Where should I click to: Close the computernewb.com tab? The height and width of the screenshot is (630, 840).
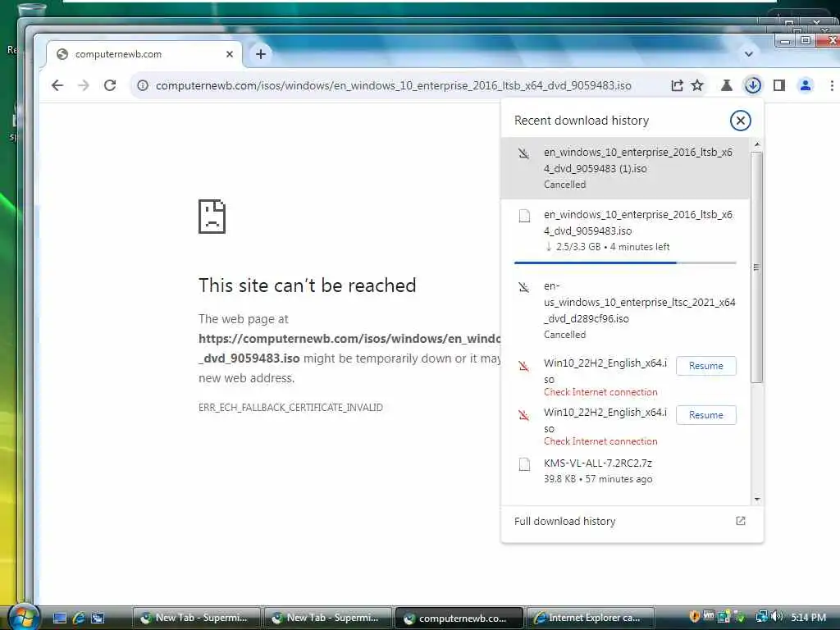pos(230,54)
